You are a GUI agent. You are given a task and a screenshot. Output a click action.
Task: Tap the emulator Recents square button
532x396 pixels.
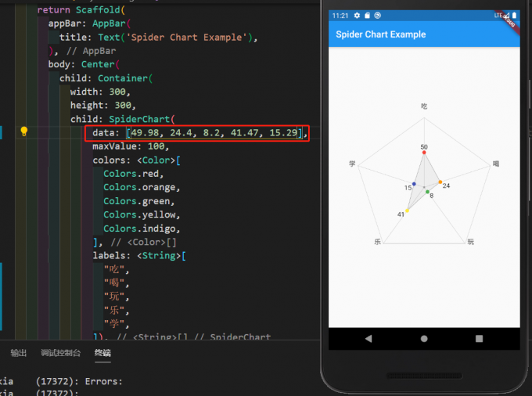click(479, 338)
